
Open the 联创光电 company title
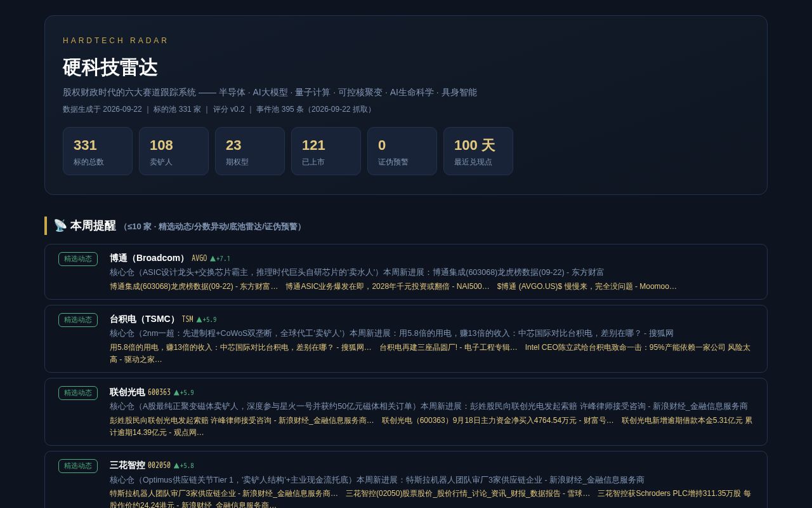click(128, 392)
